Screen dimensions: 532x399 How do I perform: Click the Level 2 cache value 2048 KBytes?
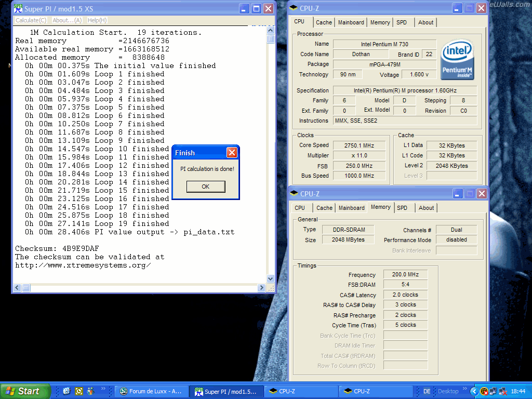click(x=452, y=166)
